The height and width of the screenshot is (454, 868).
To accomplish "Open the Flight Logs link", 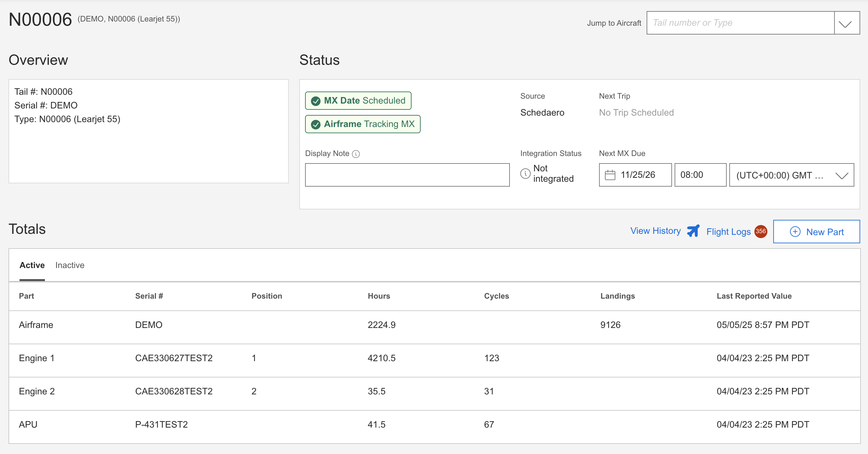I will 728,232.
